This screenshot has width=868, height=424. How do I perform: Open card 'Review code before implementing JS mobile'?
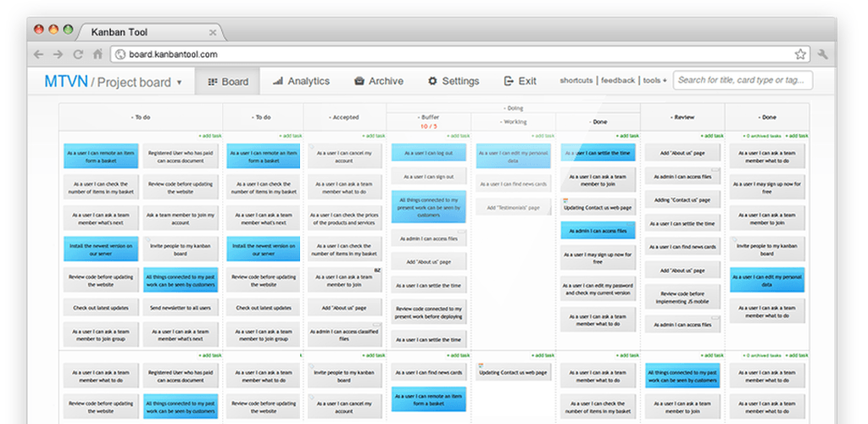pyautogui.click(x=682, y=298)
